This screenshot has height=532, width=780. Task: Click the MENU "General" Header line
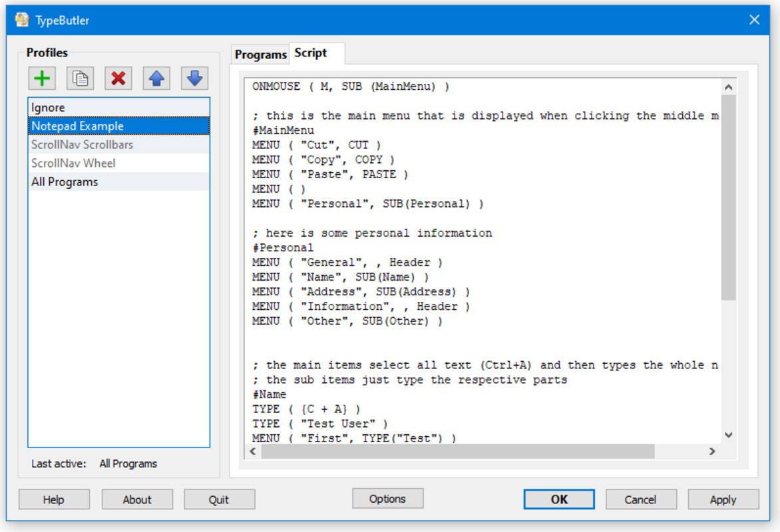tap(347, 263)
